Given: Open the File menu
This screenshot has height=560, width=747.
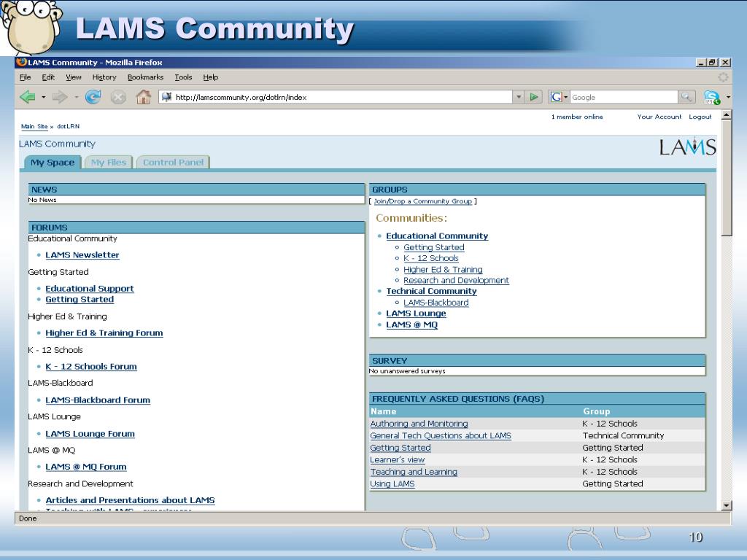Looking at the screenshot, I should (26, 77).
